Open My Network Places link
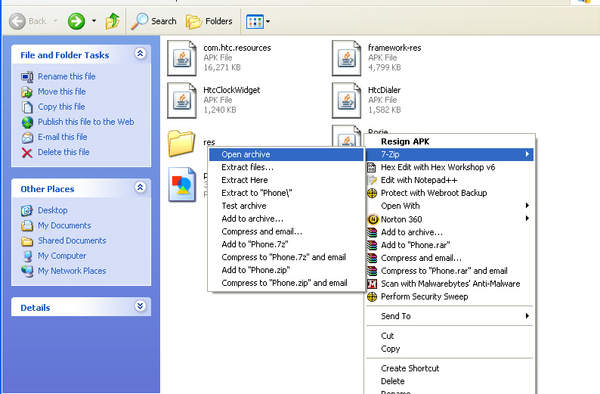Screen dimensions: 600x394 [x=72, y=271]
